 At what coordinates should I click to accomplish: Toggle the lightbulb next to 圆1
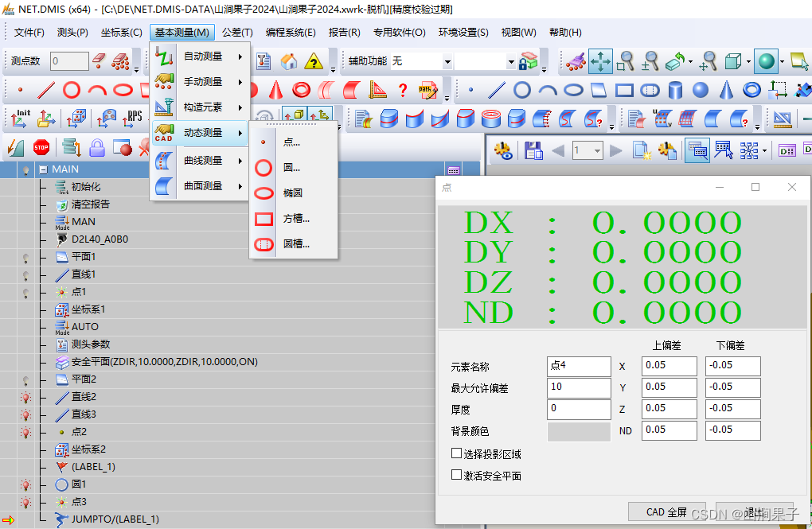tap(26, 485)
